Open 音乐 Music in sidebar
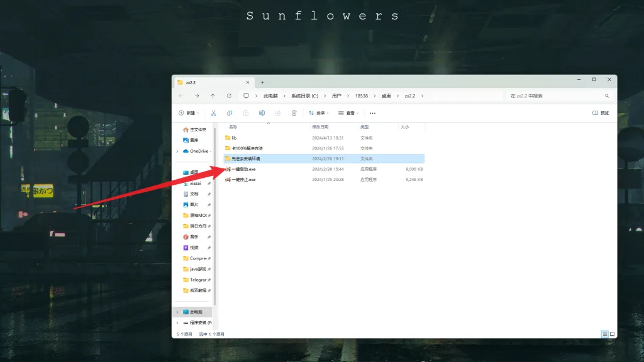644x362 pixels. tap(191, 237)
